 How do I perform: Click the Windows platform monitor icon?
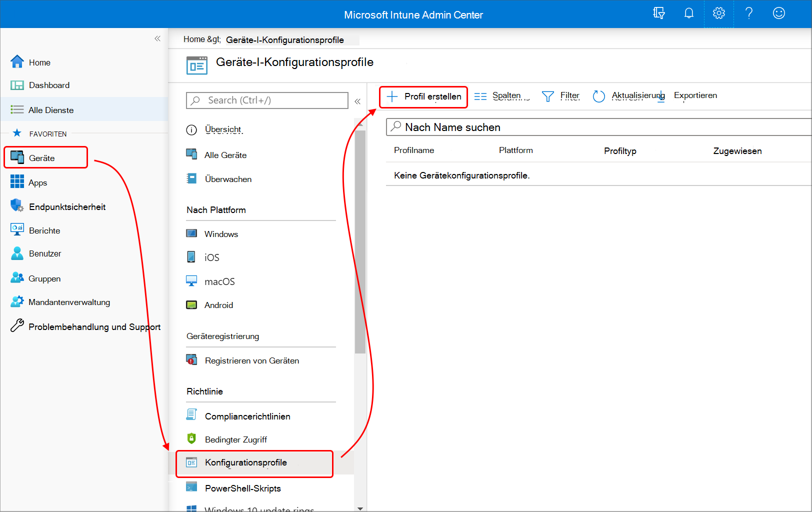(191, 233)
